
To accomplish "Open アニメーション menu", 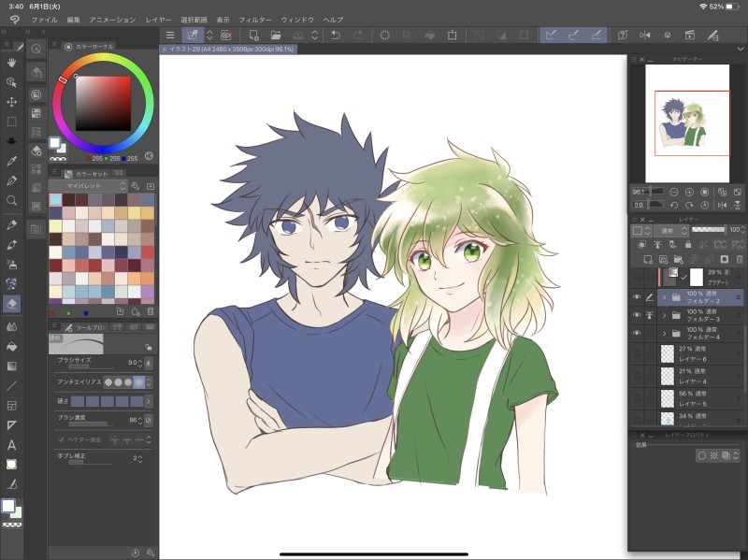I will coord(112,20).
